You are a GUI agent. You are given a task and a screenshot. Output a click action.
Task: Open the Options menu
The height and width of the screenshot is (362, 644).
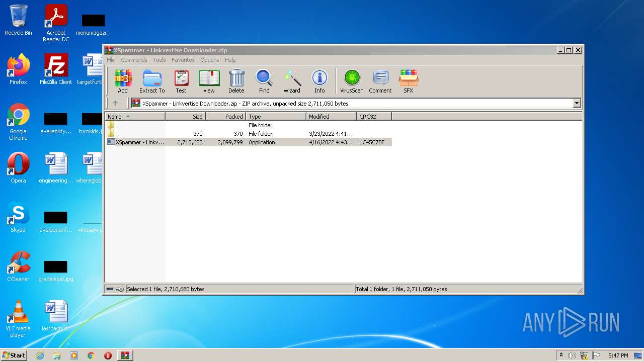point(210,60)
